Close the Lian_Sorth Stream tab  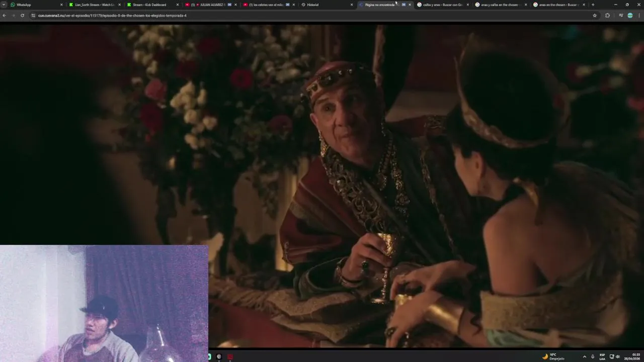pos(119,5)
